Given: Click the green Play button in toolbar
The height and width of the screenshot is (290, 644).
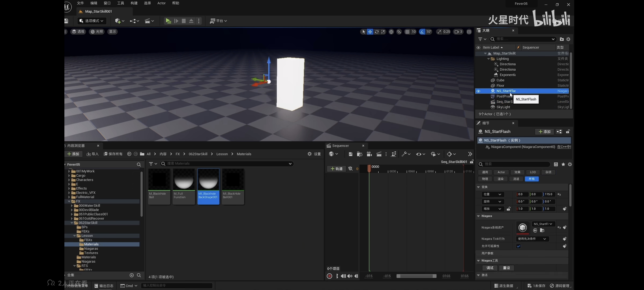Looking at the screenshot, I should [168, 21].
